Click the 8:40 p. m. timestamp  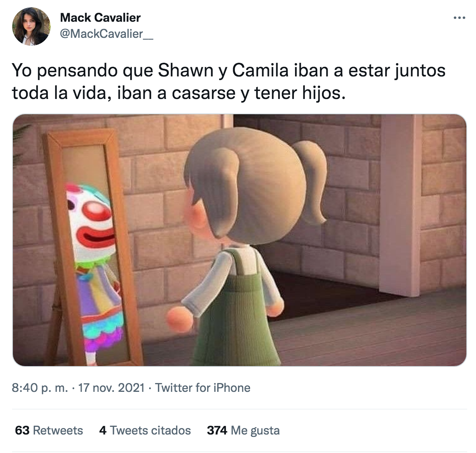40,388
